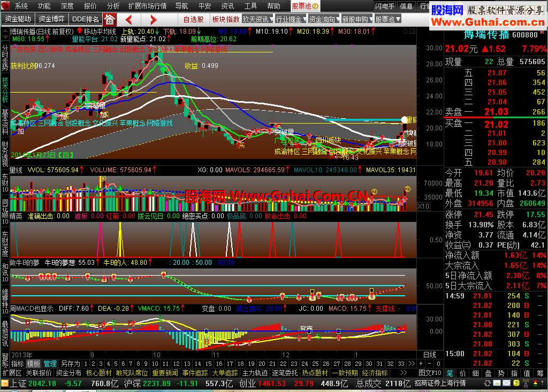Open the 行业掘金 dropdown
Viewport: 548px width, 392px height.
pyautogui.click(x=291, y=20)
